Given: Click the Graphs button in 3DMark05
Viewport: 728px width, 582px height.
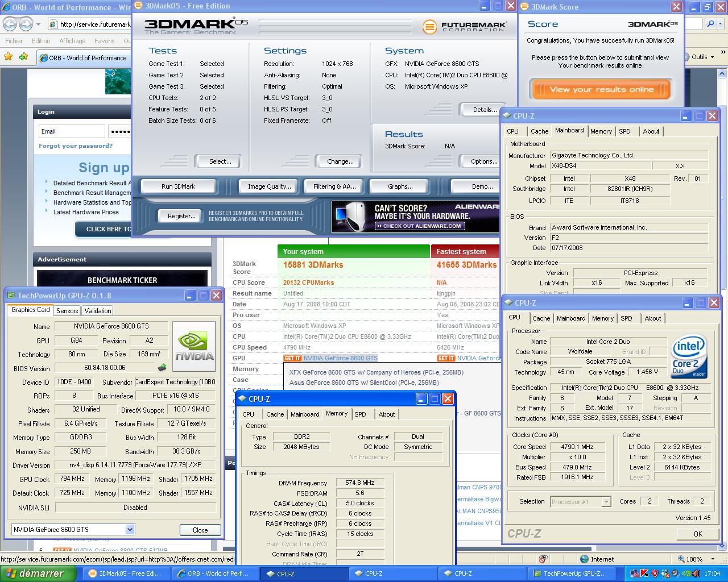Looking at the screenshot, I should coord(400,186).
